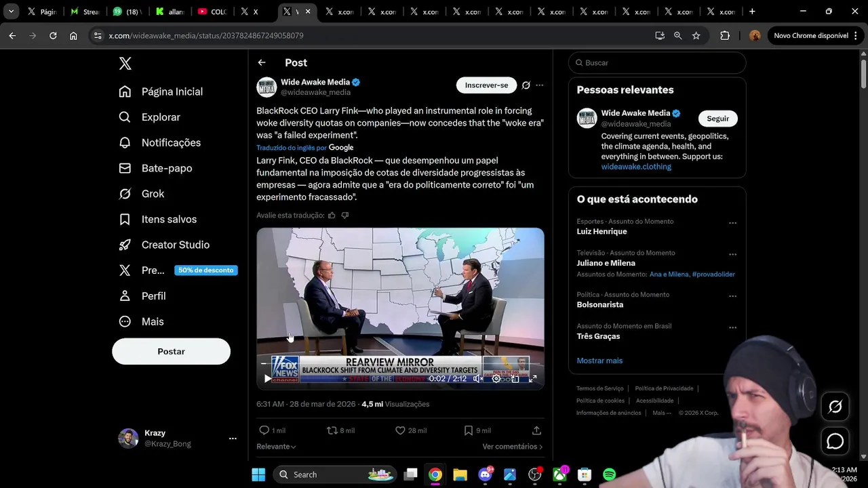Screen dimensions: 868x488
Task: Click the Buscar search field
Action: tap(657, 62)
